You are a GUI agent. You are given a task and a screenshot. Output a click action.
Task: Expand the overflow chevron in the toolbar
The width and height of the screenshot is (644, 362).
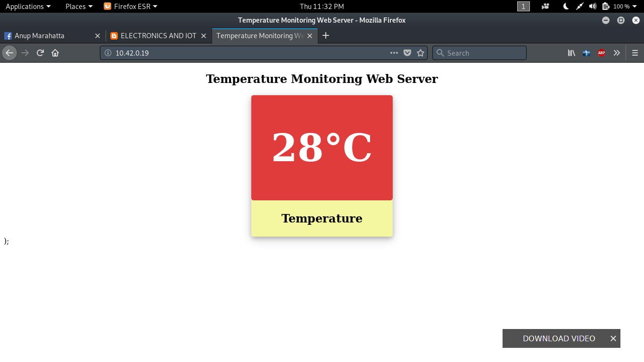pos(617,53)
